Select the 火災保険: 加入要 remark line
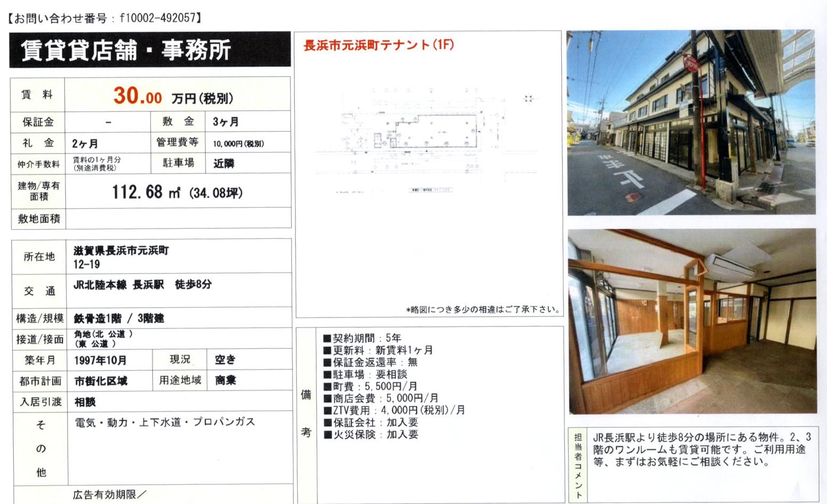The image size is (827, 504). (371, 434)
